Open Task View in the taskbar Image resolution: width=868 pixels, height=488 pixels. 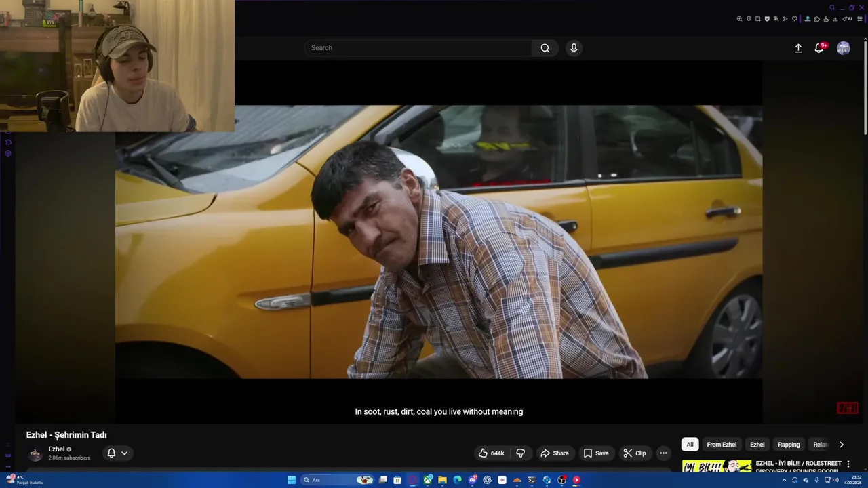coord(383,480)
